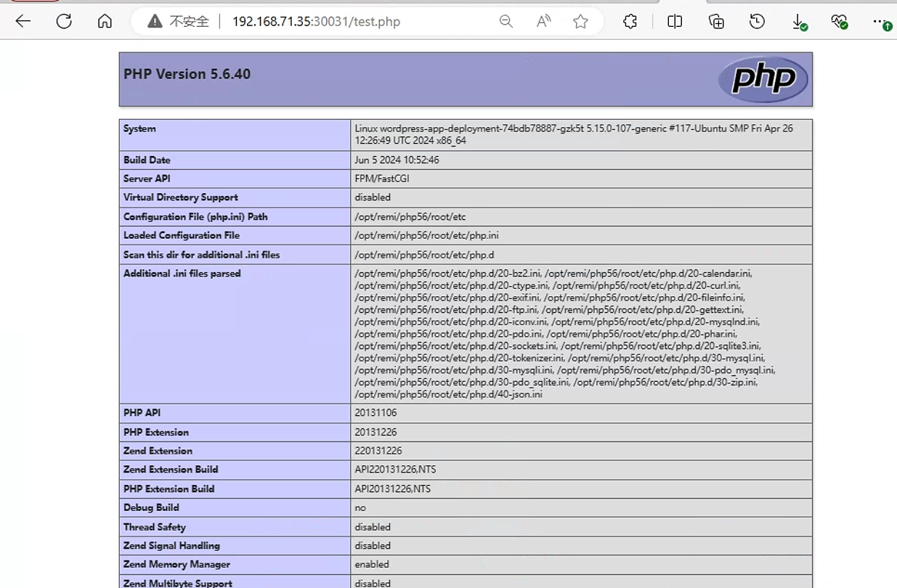Add this page to favorites star

tap(580, 22)
